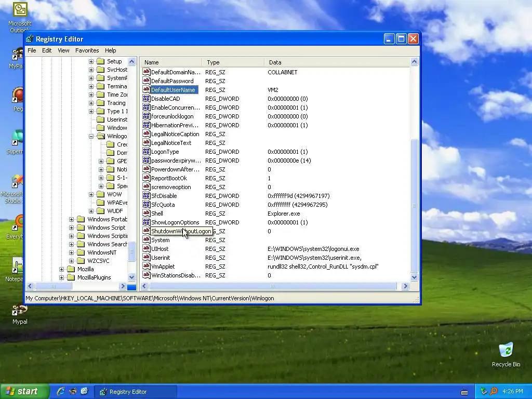The image size is (532, 399).
Task: Click the WZCSVC folder icon
Action: [x=81, y=261]
